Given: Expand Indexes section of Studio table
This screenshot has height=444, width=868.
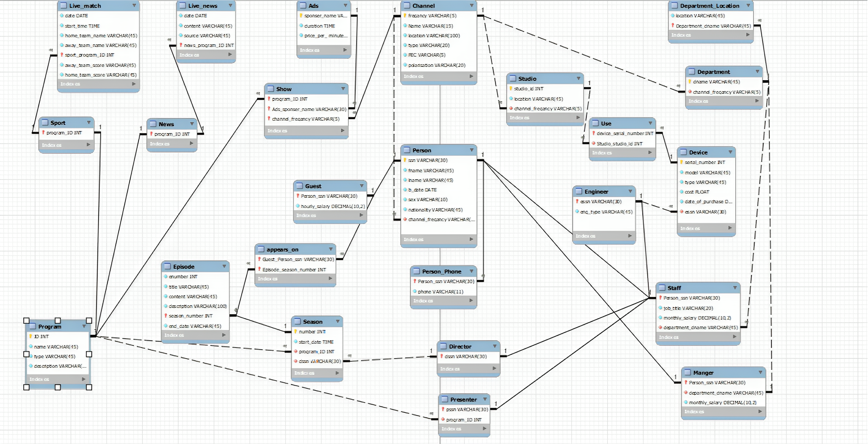Looking at the screenshot, I should [578, 117].
